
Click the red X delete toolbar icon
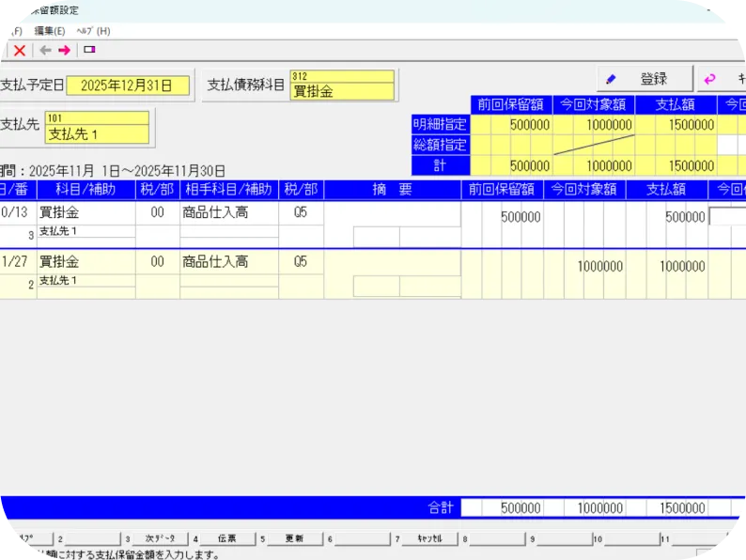pyautogui.click(x=19, y=51)
